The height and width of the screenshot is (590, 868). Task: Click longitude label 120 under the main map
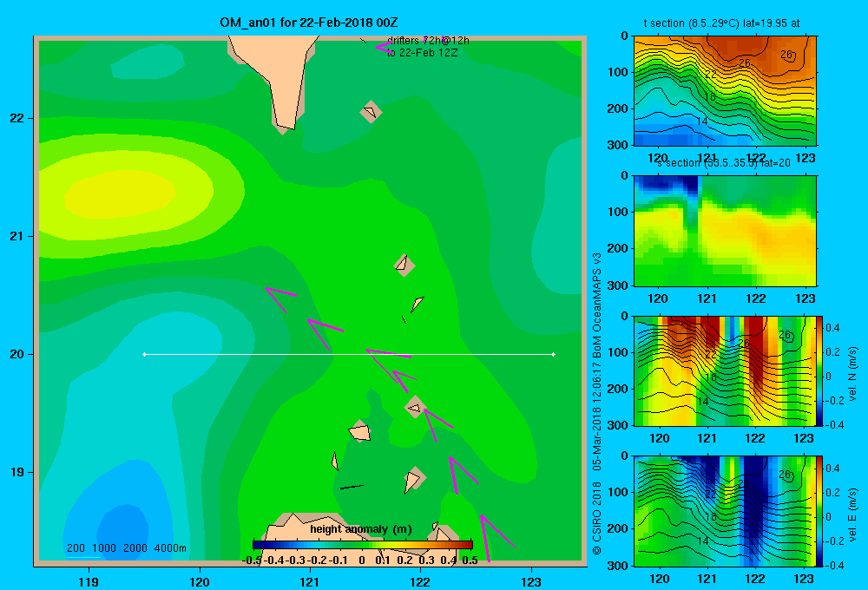(x=200, y=582)
